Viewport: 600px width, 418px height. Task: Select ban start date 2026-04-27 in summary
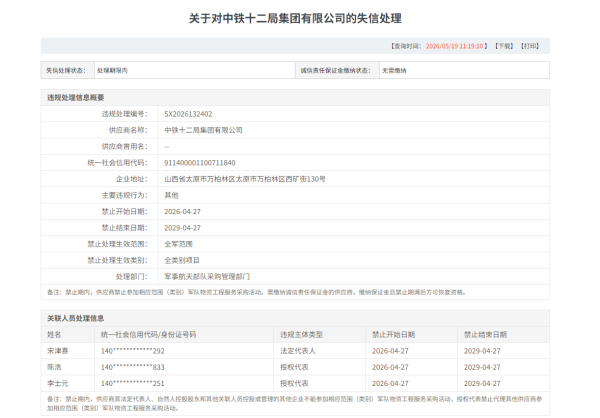click(x=182, y=212)
